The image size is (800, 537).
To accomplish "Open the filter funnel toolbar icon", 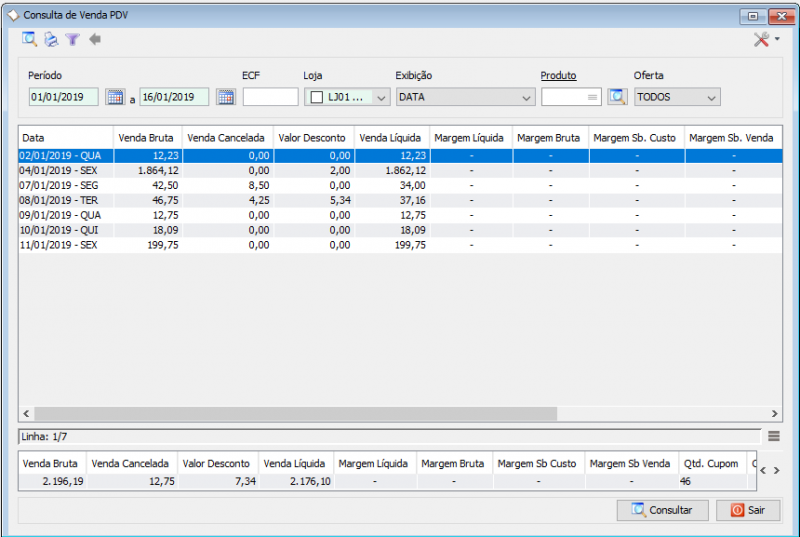I will click(x=72, y=39).
